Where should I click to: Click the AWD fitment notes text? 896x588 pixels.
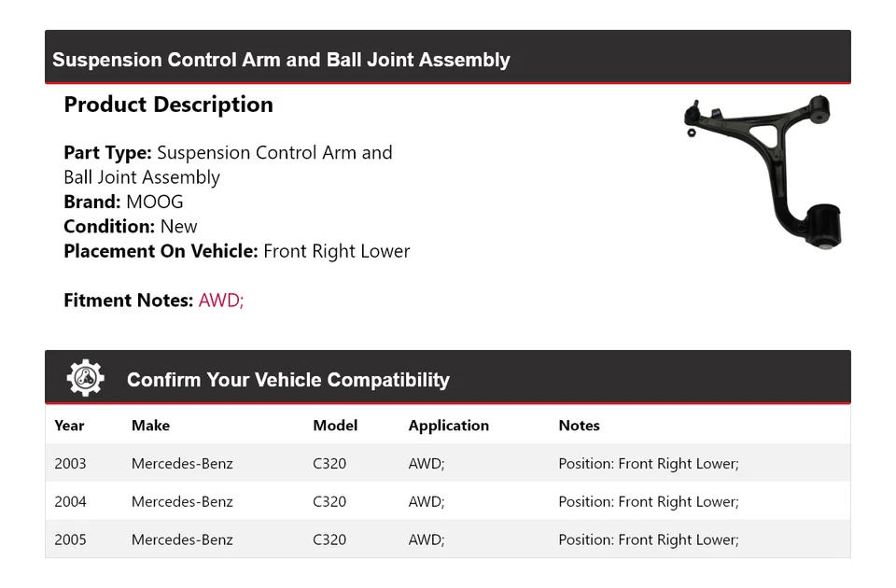(221, 301)
